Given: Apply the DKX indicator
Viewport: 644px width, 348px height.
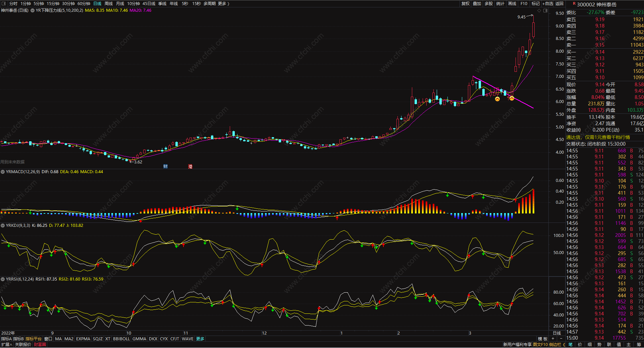Looking at the screenshot, I should [x=153, y=339].
